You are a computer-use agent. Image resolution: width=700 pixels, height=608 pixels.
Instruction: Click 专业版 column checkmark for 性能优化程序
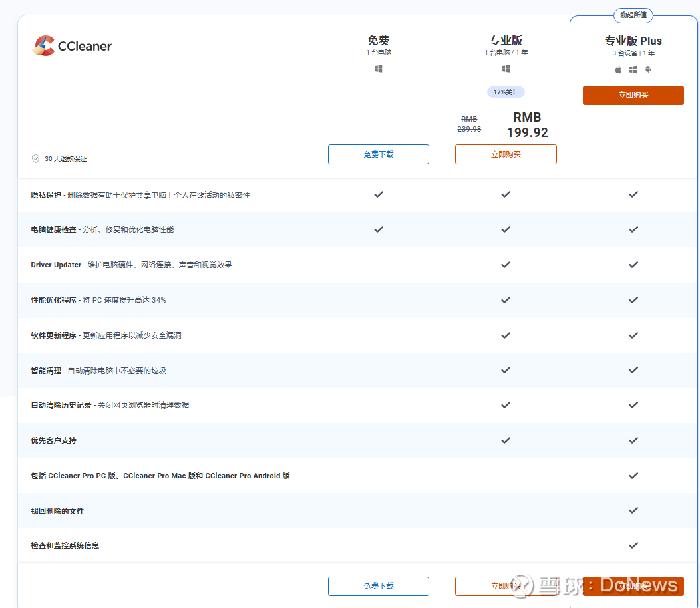pos(506,300)
